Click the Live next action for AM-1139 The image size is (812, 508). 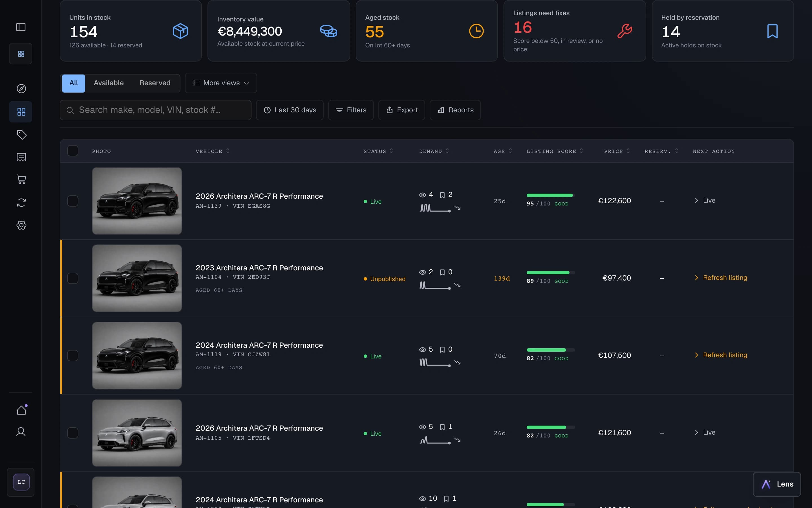(705, 201)
